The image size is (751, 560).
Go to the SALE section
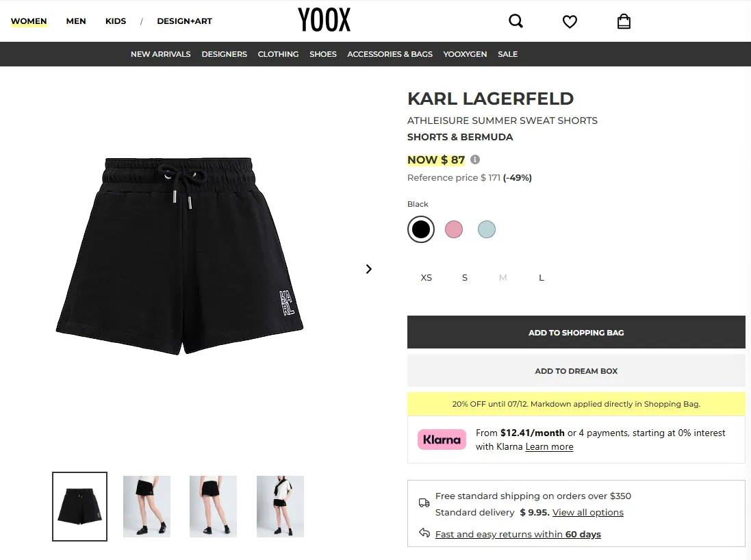pos(508,54)
